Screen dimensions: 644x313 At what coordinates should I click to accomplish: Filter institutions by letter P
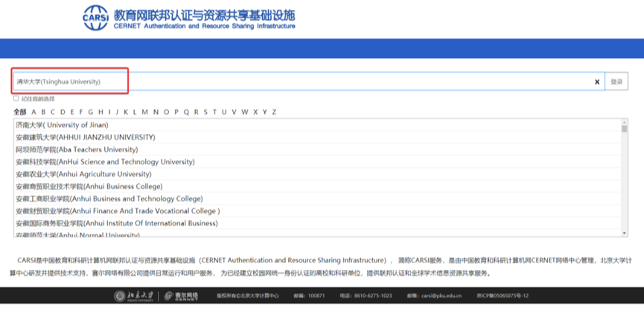(x=176, y=112)
